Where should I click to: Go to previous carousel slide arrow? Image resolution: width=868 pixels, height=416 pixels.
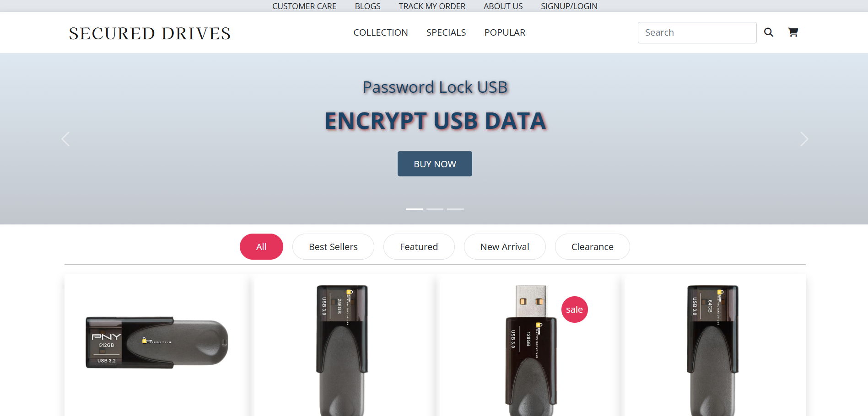(65, 139)
